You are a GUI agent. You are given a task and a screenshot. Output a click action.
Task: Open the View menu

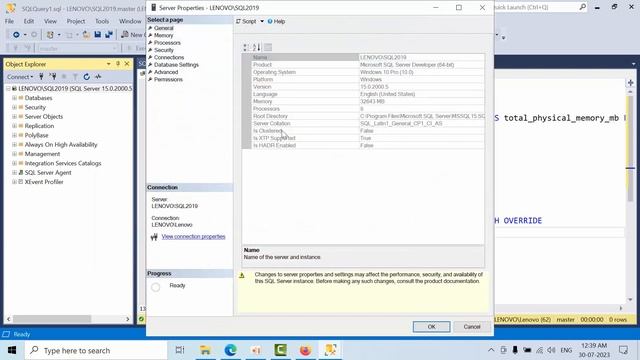pos(50,21)
